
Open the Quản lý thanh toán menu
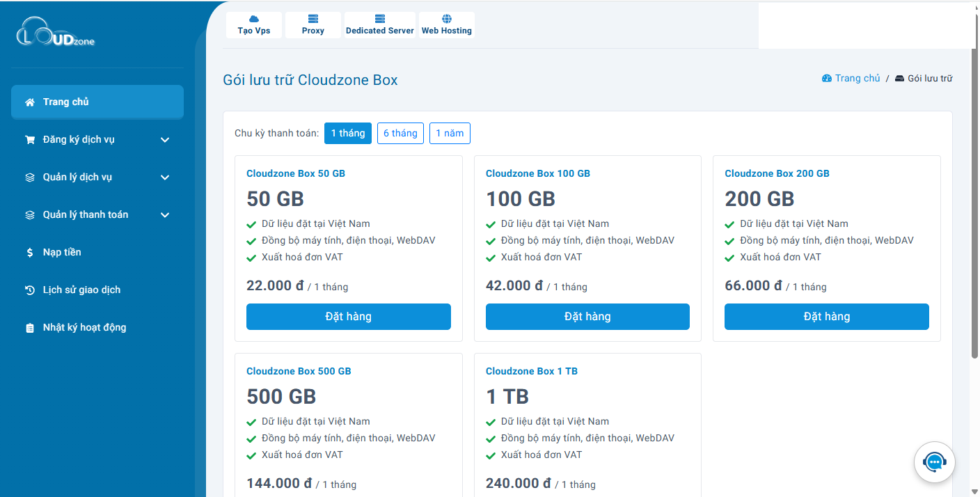(97, 215)
